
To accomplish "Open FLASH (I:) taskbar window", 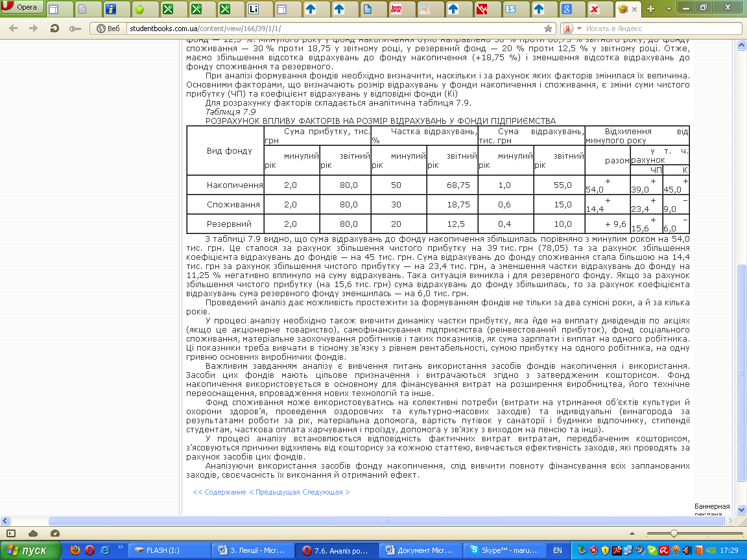I will coord(170,550).
